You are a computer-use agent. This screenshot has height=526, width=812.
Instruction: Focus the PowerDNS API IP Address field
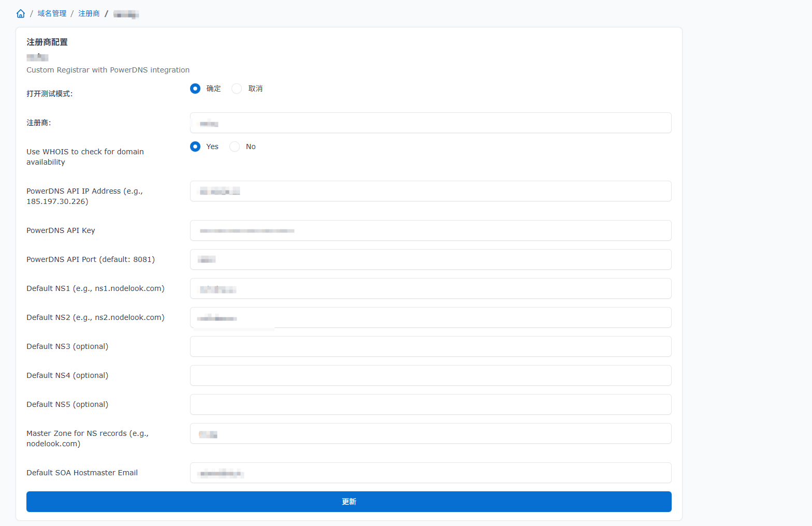pos(430,191)
